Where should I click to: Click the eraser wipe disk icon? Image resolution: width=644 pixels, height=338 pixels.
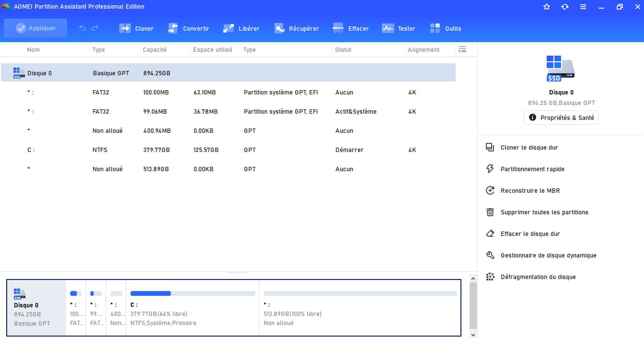point(490,234)
